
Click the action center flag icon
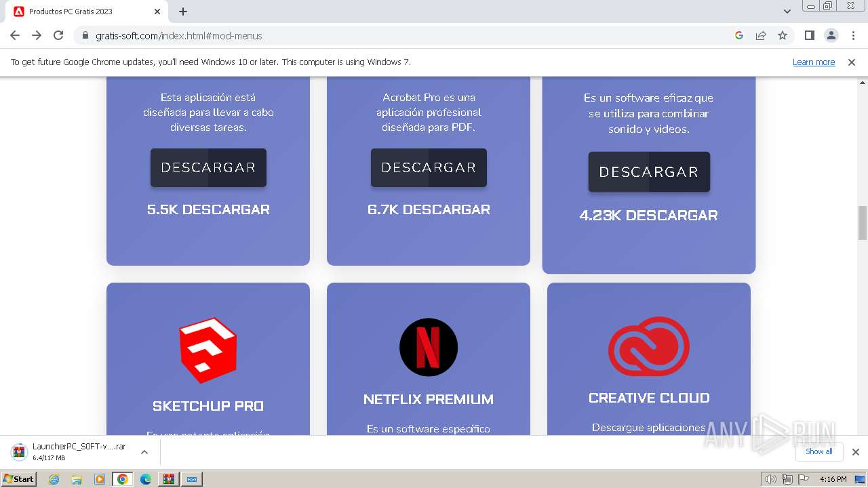coord(804,479)
